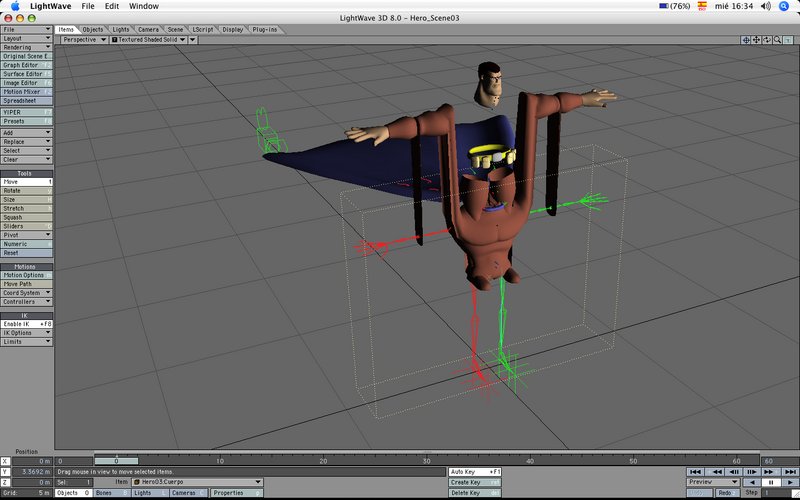
Task: Open the Window menu in menu bar
Action: click(x=144, y=6)
